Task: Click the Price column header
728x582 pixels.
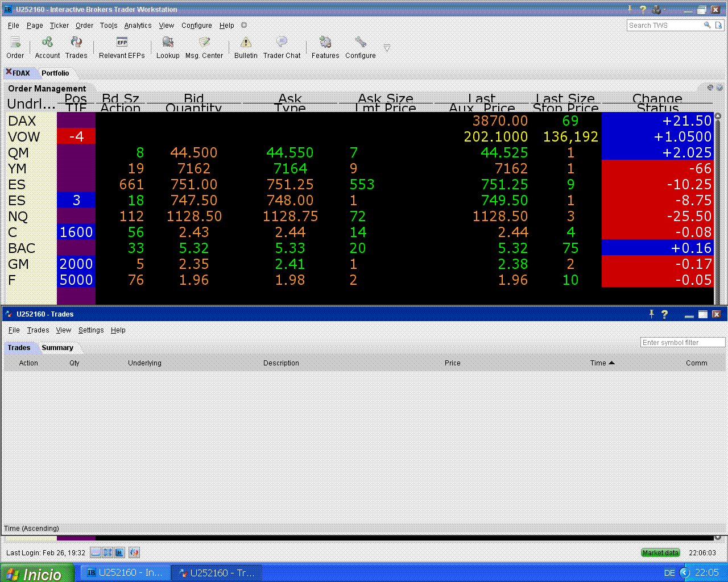Action: click(453, 363)
